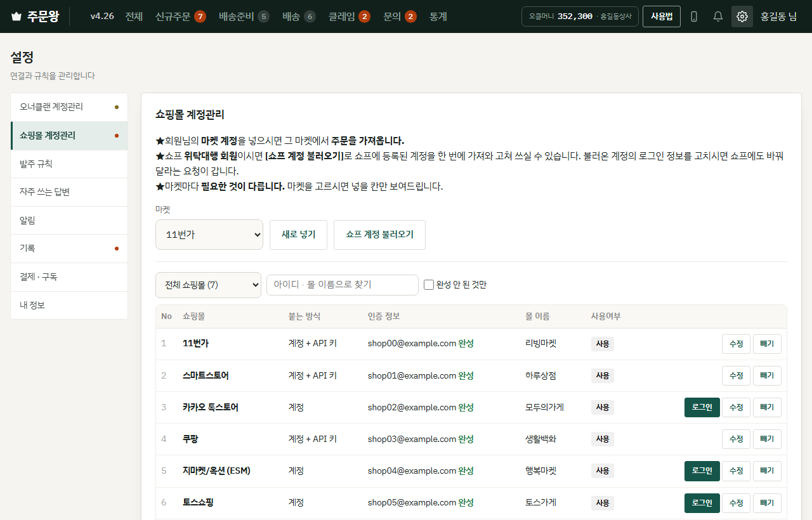Image resolution: width=812 pixels, height=520 pixels.
Task: Click 수정 for 11번가 row
Action: 736,344
